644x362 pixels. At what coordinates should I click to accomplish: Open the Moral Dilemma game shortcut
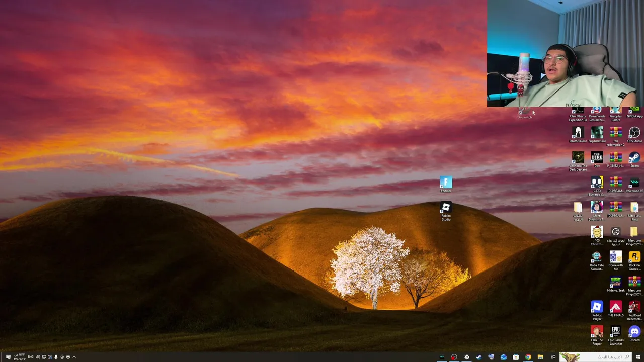point(597,211)
